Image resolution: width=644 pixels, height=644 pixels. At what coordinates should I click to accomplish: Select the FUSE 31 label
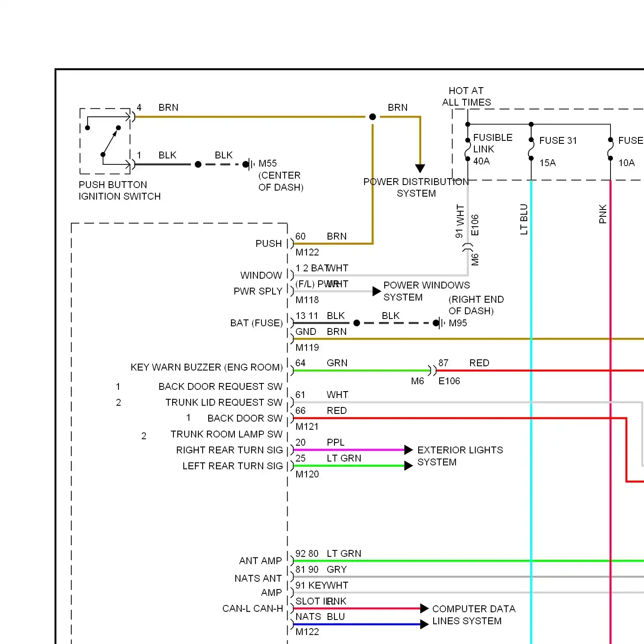click(558, 141)
